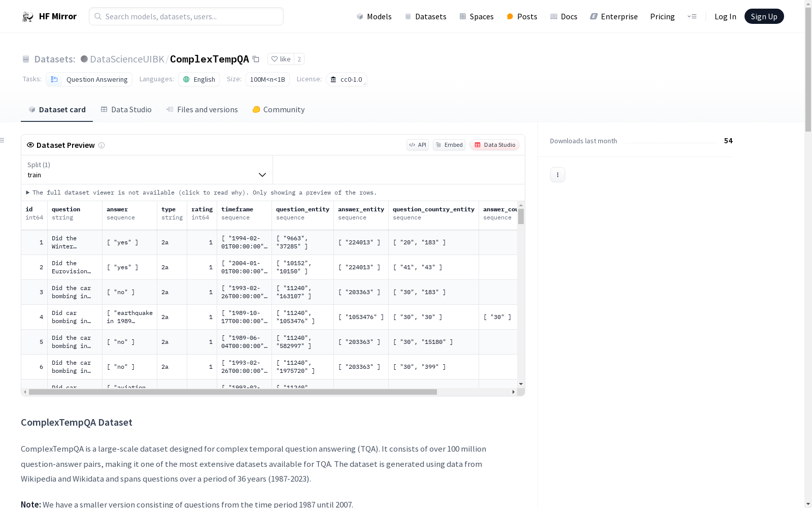Open the DataScienceUIBK organization avatar

[84, 59]
